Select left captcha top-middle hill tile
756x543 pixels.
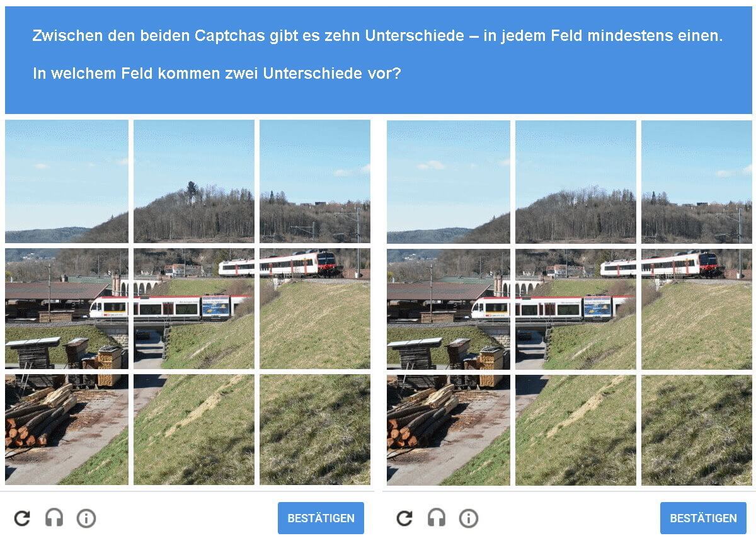(x=194, y=181)
